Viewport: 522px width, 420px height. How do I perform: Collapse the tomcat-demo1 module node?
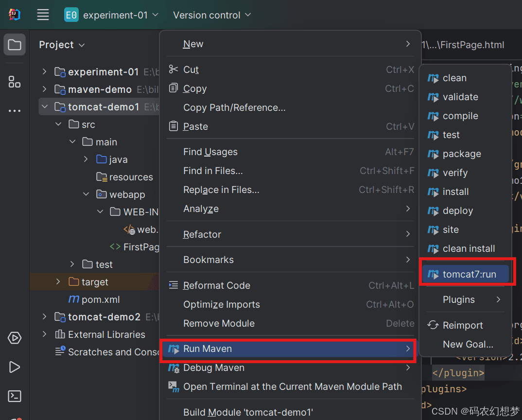[x=45, y=107]
